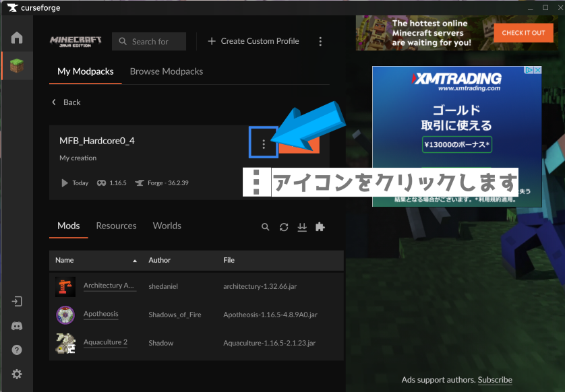Click the Subscribe link
The height and width of the screenshot is (392, 565).
point(495,380)
